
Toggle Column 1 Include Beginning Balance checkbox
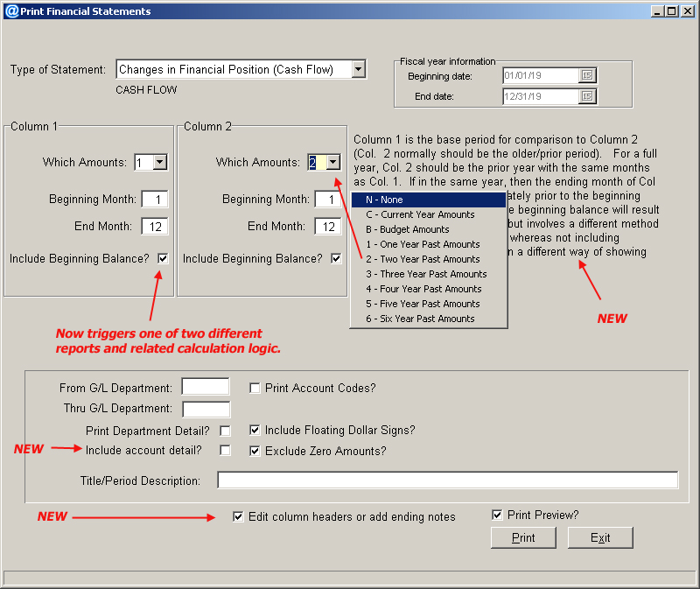click(x=163, y=258)
